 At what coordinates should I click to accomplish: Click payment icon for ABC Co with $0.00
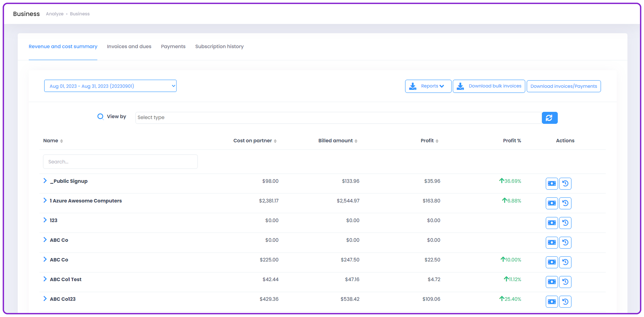(x=552, y=243)
